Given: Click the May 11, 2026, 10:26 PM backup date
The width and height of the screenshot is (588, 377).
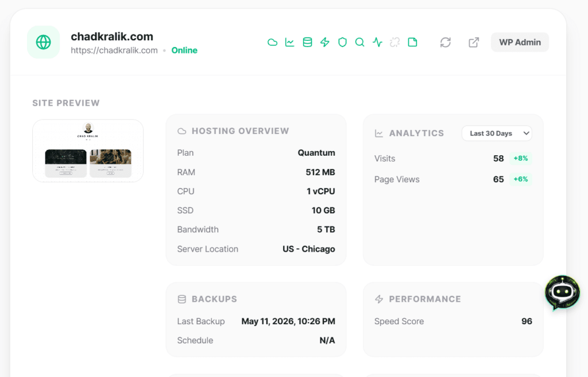Looking at the screenshot, I should [288, 321].
